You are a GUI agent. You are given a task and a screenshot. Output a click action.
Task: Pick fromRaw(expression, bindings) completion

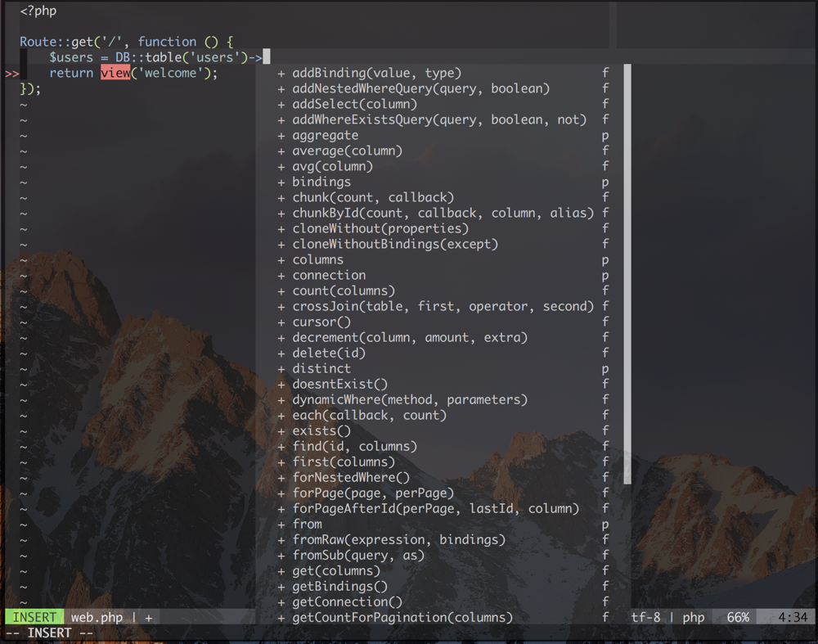(x=443, y=539)
